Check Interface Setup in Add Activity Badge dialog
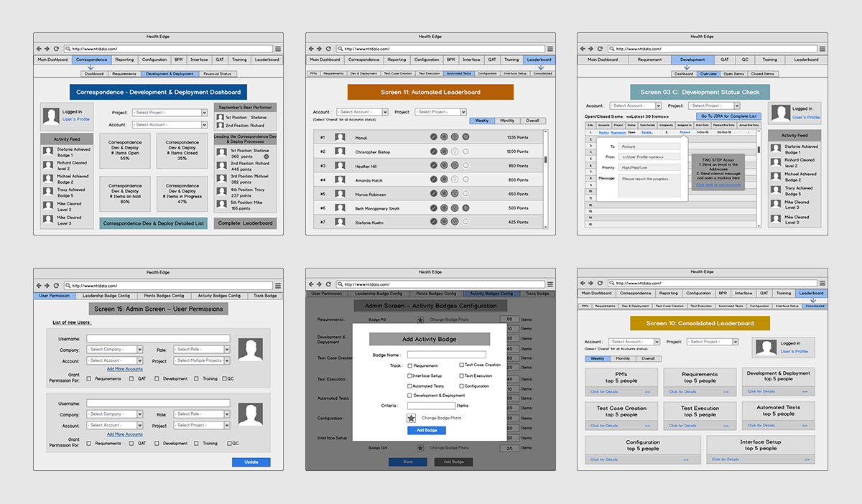 click(409, 375)
